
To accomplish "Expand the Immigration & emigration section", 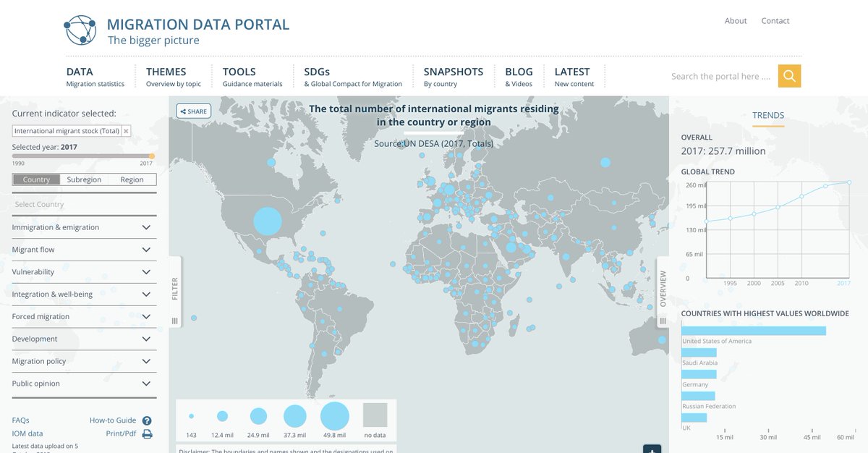I will [x=84, y=227].
